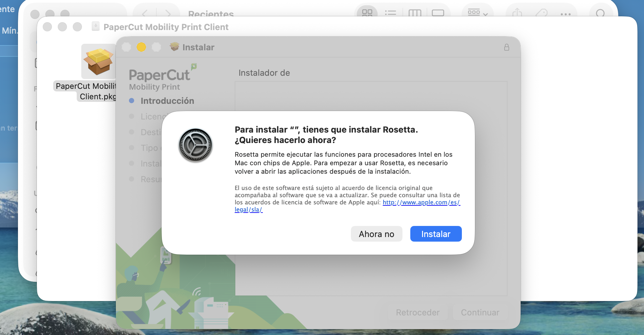Switch Finder to icon view
This screenshot has width=644, height=335.
pos(367,13)
